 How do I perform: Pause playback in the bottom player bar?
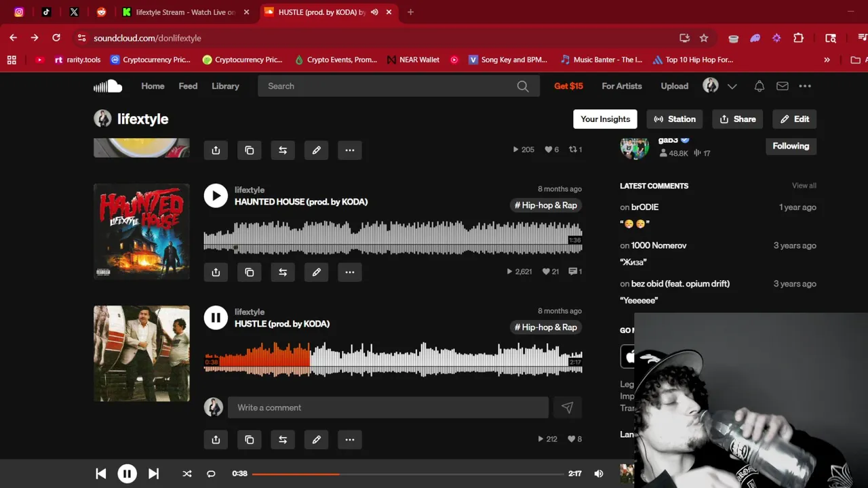(x=127, y=474)
